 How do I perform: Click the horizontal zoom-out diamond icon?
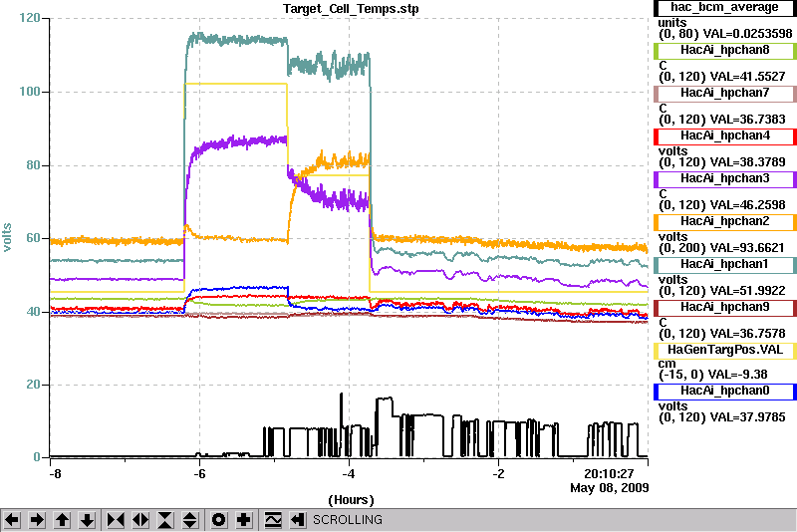click(140, 520)
